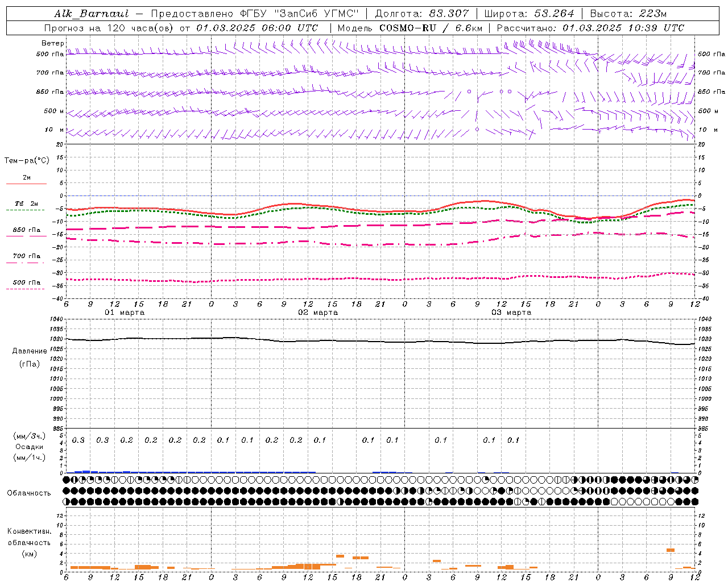Viewport: 728px width, 582px height.
Task: Click the '03 марта' date label
Action: click(511, 313)
